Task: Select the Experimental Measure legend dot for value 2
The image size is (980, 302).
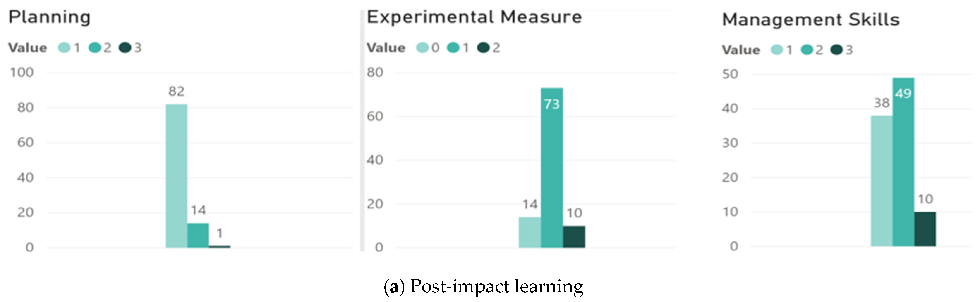Action: click(x=483, y=47)
